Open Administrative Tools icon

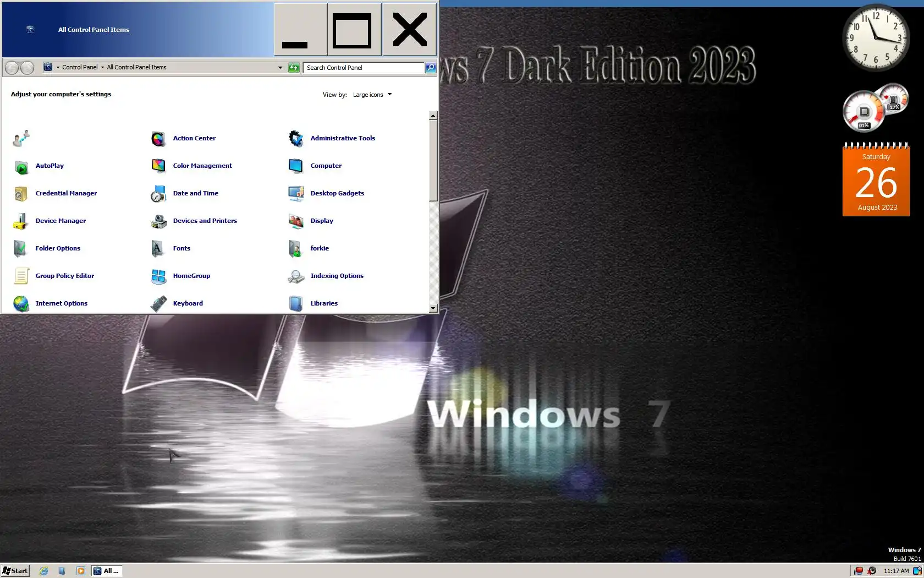[296, 138]
